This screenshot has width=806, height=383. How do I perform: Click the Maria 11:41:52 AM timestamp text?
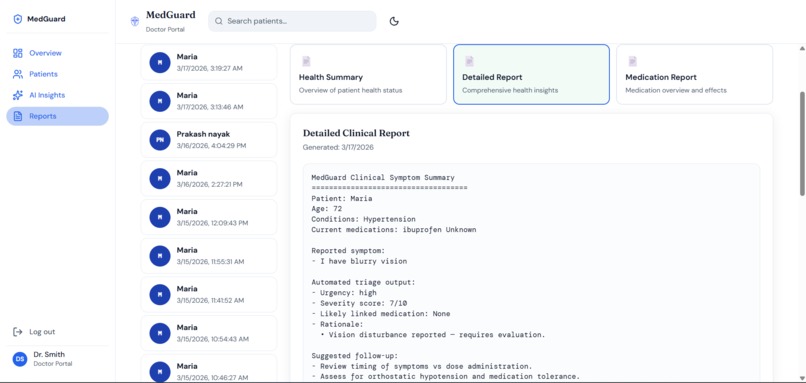211,300
